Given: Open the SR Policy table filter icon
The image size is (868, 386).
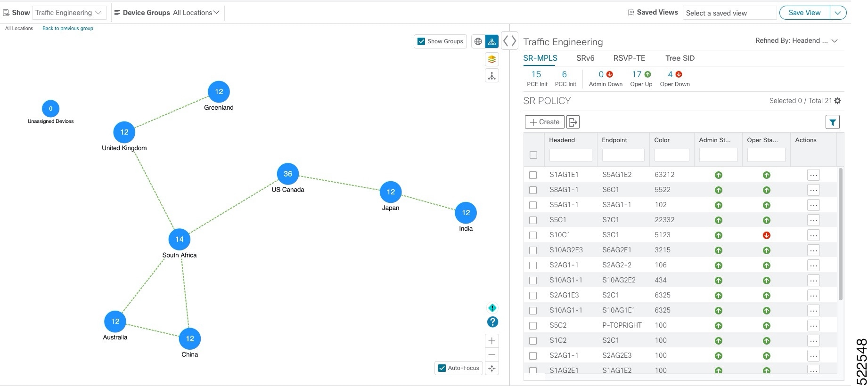Looking at the screenshot, I should (x=833, y=122).
